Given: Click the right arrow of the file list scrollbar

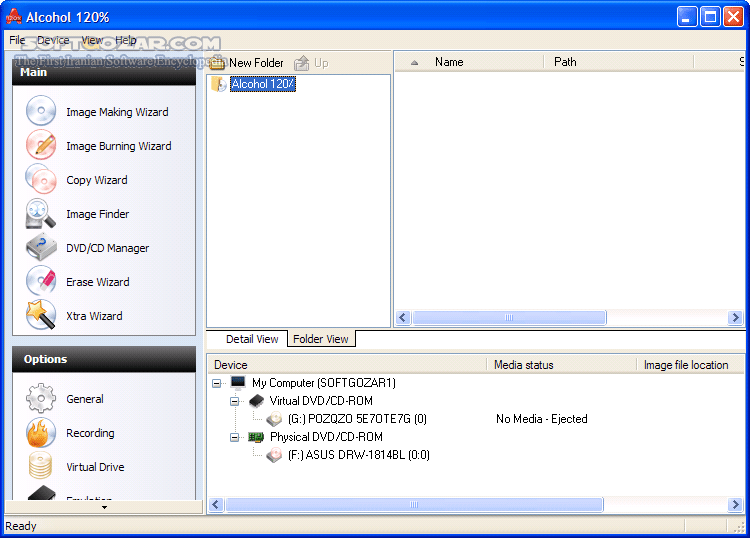Looking at the screenshot, I should (736, 318).
